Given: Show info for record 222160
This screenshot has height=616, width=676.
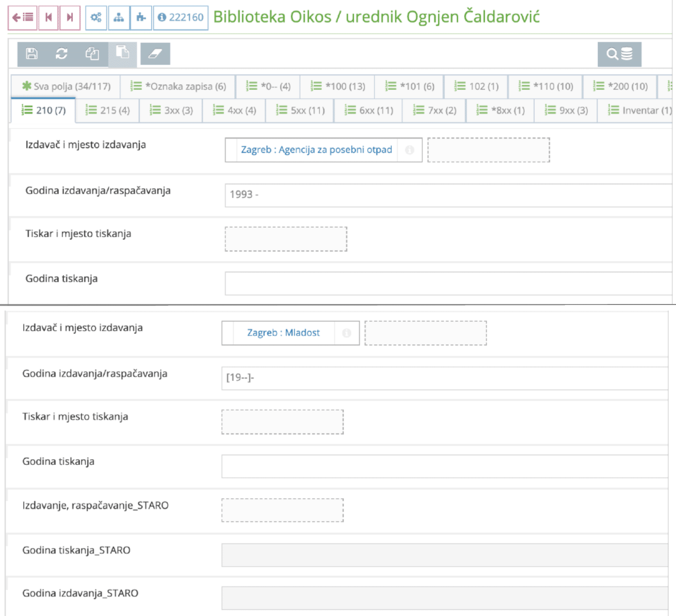Looking at the screenshot, I should 181,16.
